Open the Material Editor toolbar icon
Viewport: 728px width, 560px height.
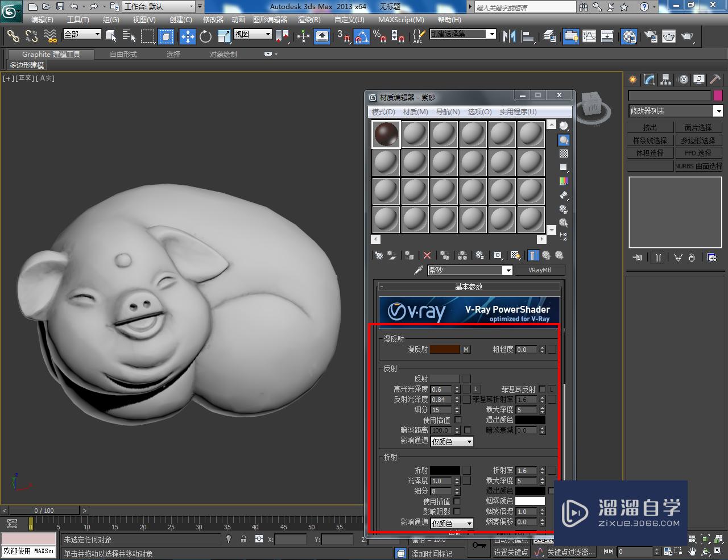[x=628, y=36]
